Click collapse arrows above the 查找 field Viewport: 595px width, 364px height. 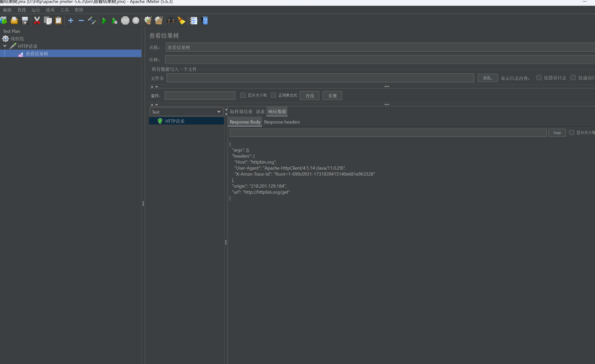(x=152, y=87)
